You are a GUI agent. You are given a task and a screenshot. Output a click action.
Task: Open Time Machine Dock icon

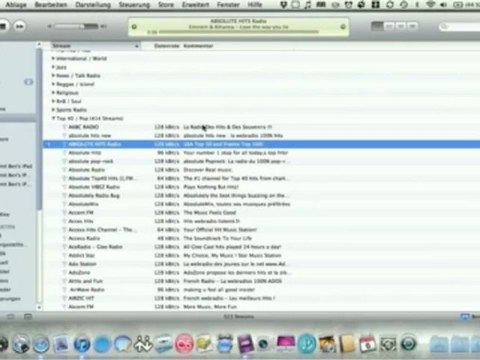409,344
